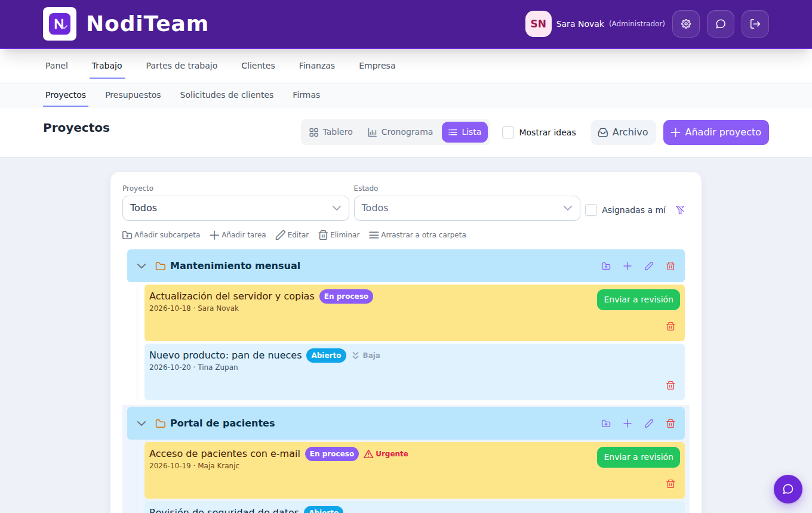The height and width of the screenshot is (513, 812).
Task: Switch to Solicitudes de clientes sub-tab
Action: pyautogui.click(x=227, y=95)
